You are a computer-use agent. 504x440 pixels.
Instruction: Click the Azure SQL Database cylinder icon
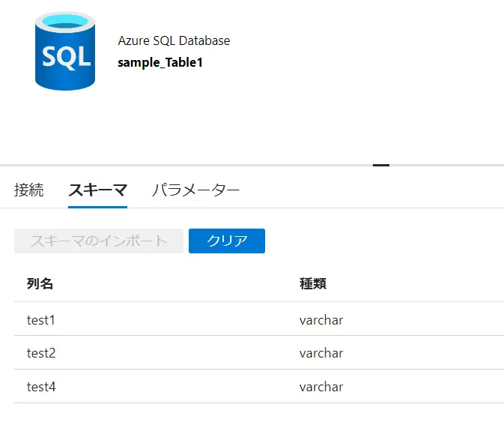coord(65,51)
